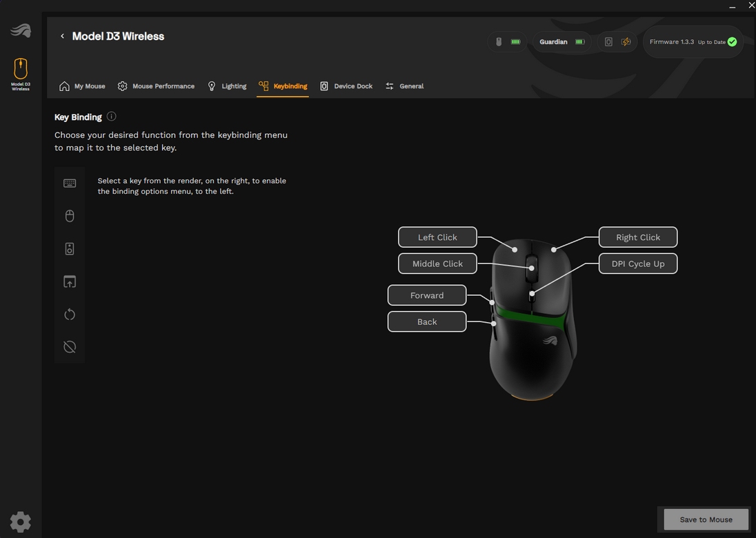Choose the disable key binding icon

70,347
